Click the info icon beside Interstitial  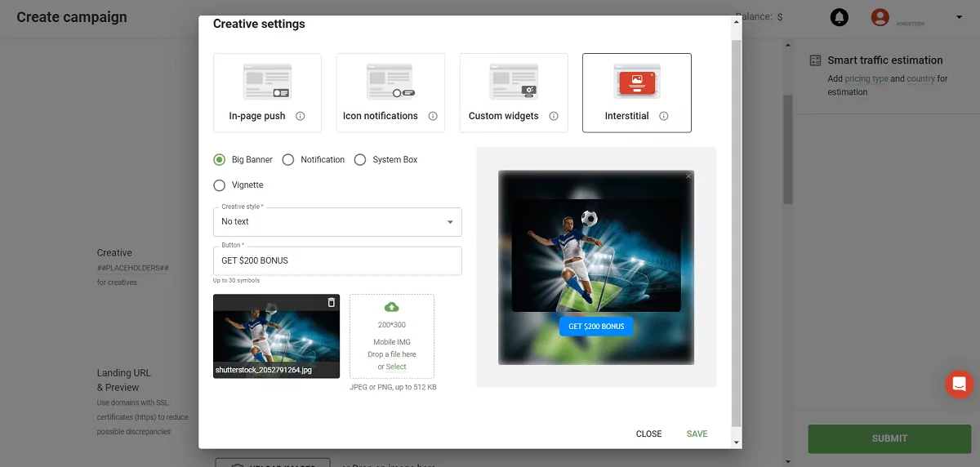click(664, 116)
